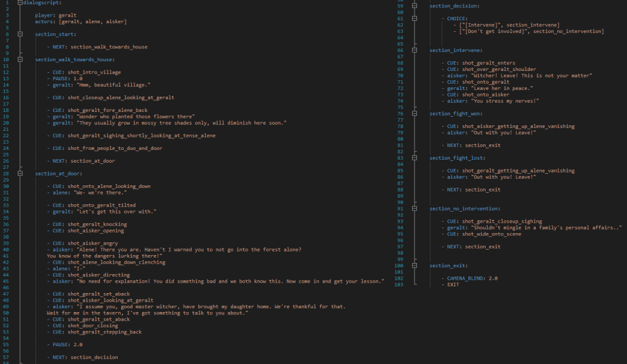The height and width of the screenshot is (364, 627).
Task: Collapse the section_decision fold marker
Action: (415, 6)
